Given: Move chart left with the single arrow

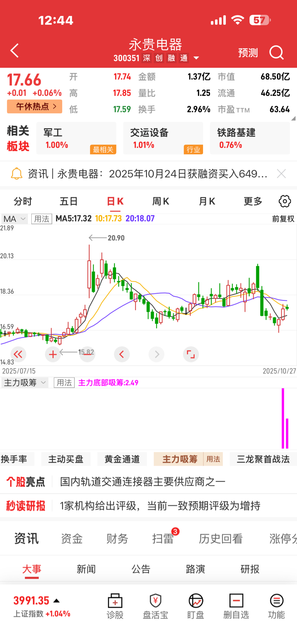Looking at the screenshot, I should (x=122, y=354).
